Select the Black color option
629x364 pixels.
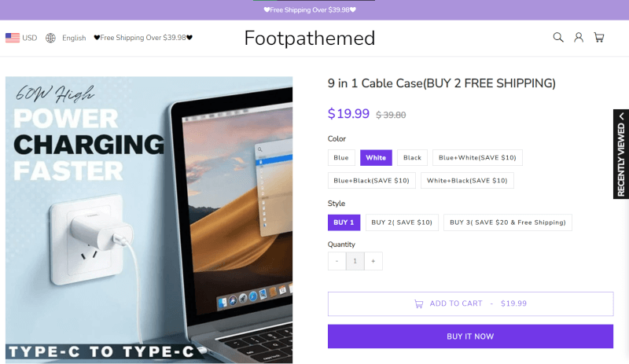coord(412,158)
